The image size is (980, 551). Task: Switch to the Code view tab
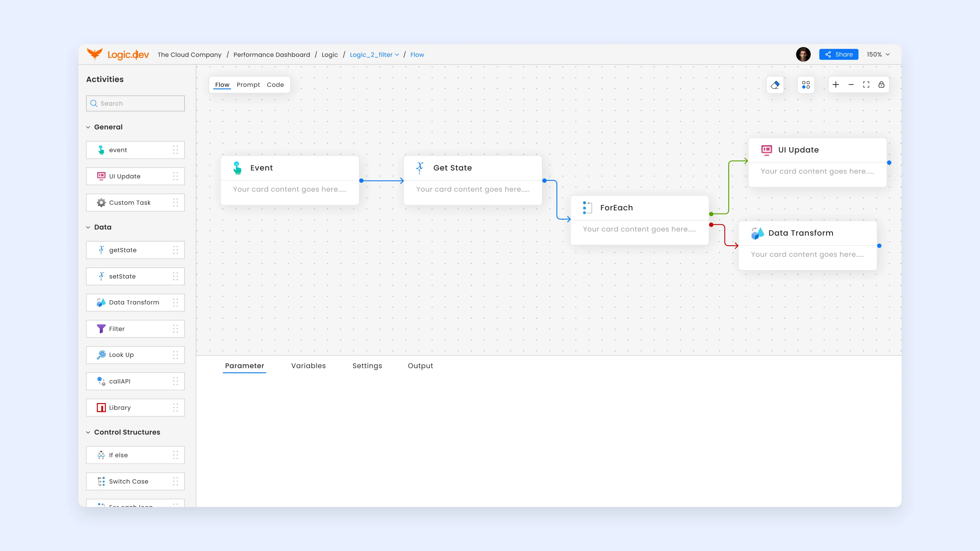tap(275, 85)
